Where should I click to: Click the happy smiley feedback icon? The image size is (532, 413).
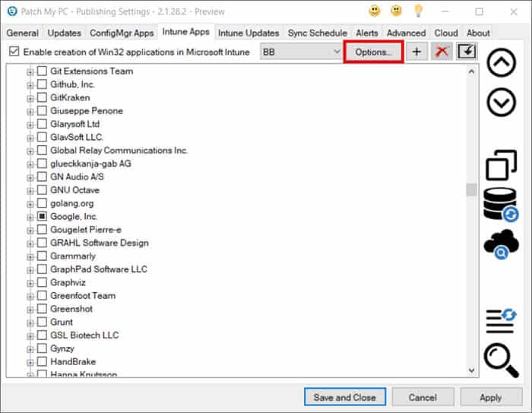[x=374, y=11]
